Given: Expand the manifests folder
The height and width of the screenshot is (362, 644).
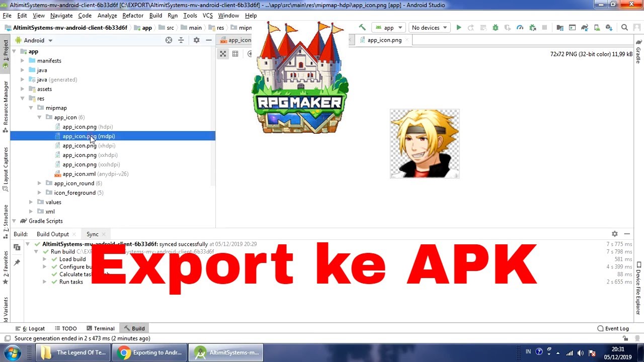Looking at the screenshot, I should (22, 61).
